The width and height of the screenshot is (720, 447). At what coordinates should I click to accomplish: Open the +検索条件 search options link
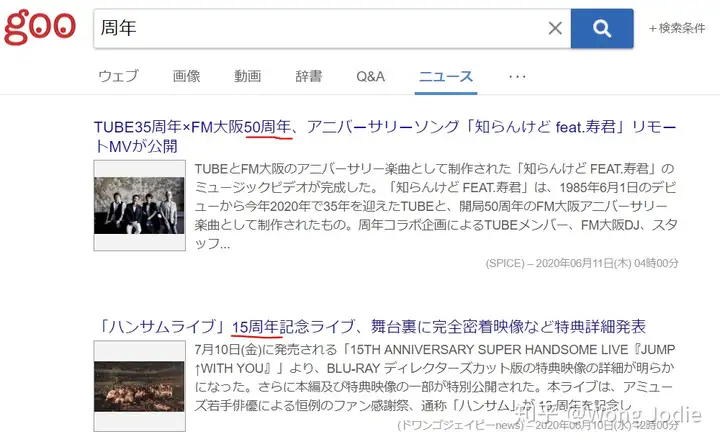677,28
